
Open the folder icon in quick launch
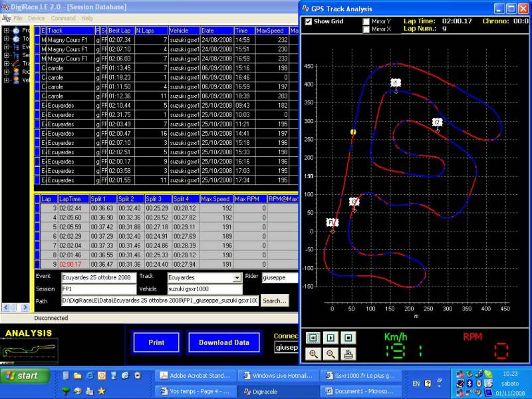pos(78,376)
